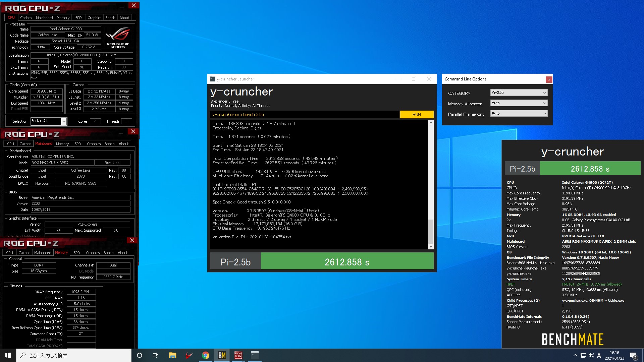Select CPU tab in Mainboard CPU-Z window

[11, 144]
